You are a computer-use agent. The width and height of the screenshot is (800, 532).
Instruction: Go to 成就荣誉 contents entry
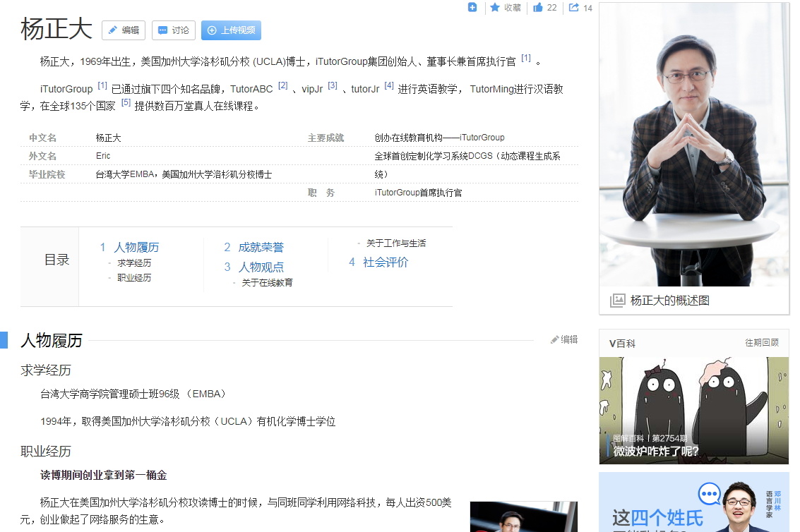click(x=261, y=248)
